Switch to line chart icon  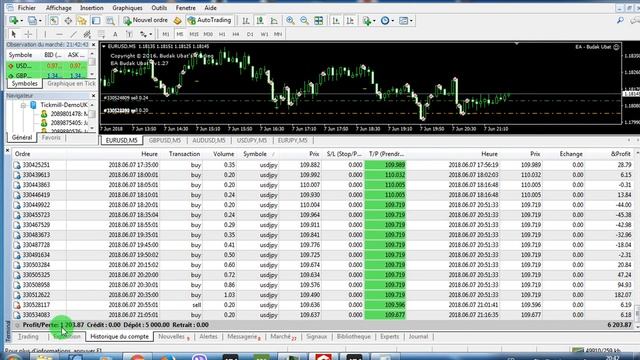click(x=274, y=20)
